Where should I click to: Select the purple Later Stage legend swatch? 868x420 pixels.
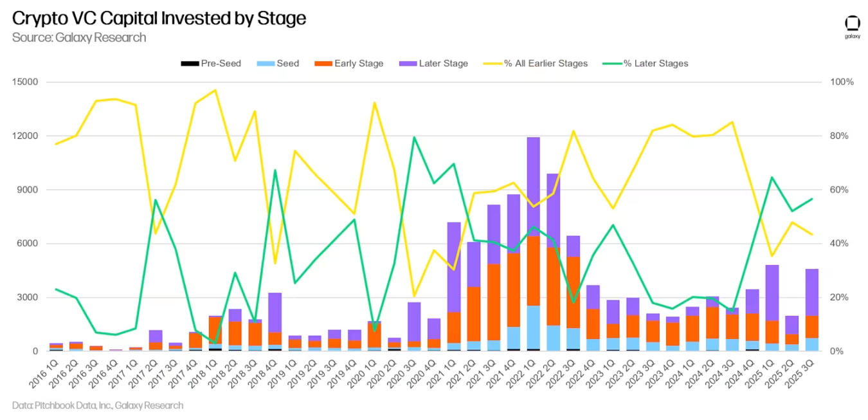tap(408, 64)
